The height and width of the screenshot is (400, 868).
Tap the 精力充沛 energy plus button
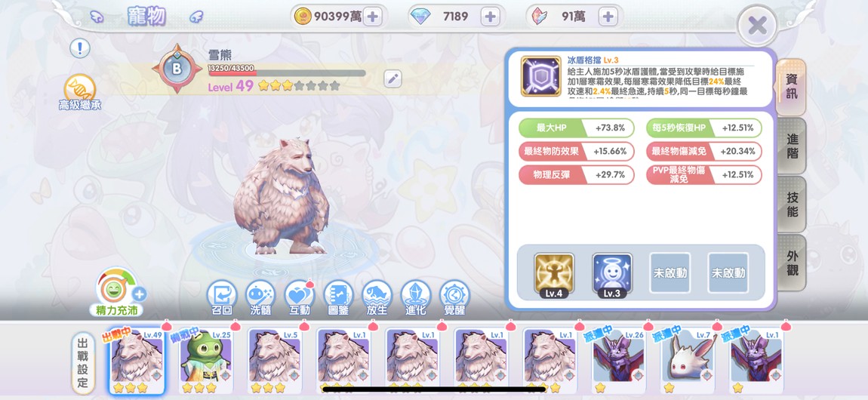pyautogui.click(x=140, y=294)
